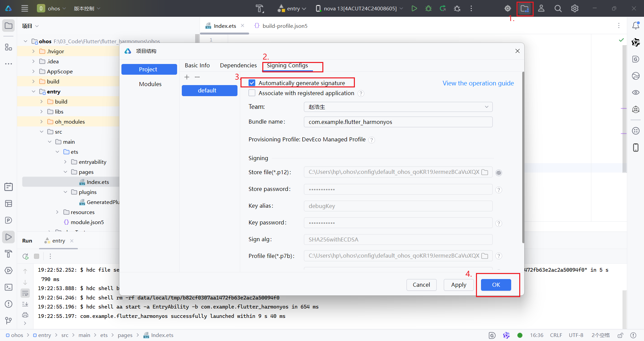Viewport: 644px width, 341px height.
Task: Expand the oh_modules folder
Action: point(41,122)
